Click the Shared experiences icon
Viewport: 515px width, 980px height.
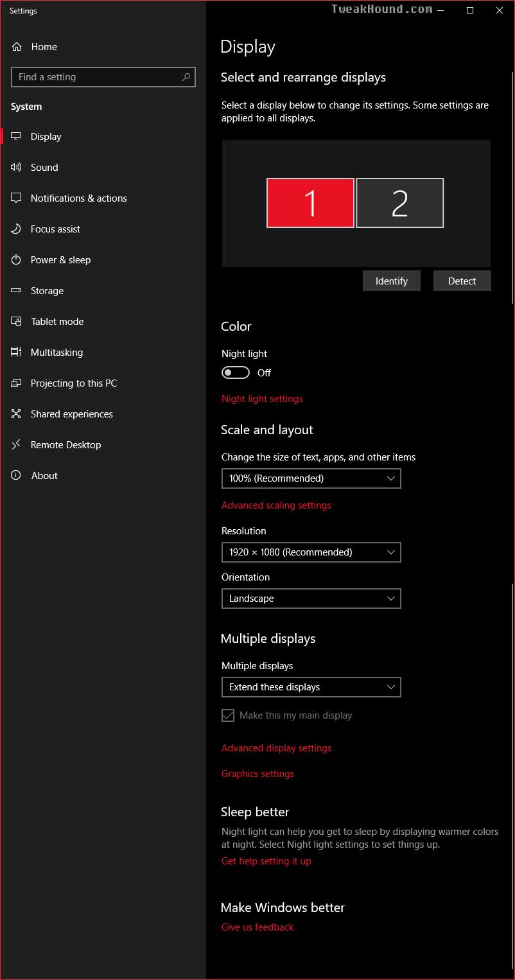(x=17, y=414)
